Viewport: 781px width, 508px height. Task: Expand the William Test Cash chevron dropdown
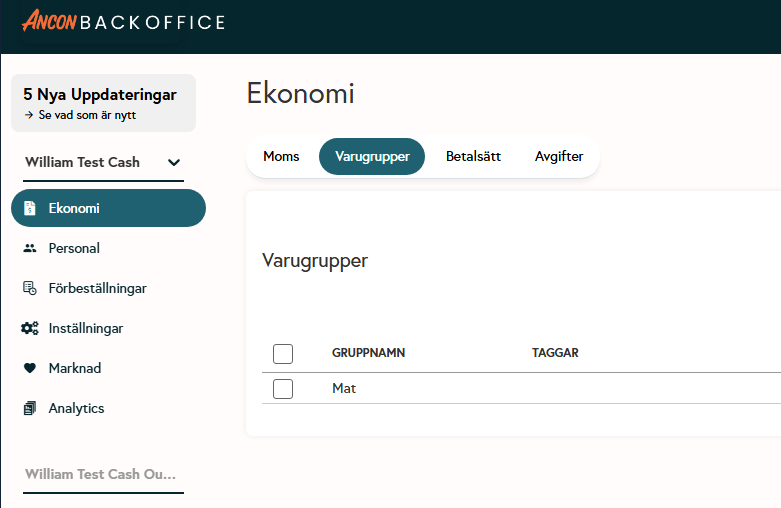[174, 162]
